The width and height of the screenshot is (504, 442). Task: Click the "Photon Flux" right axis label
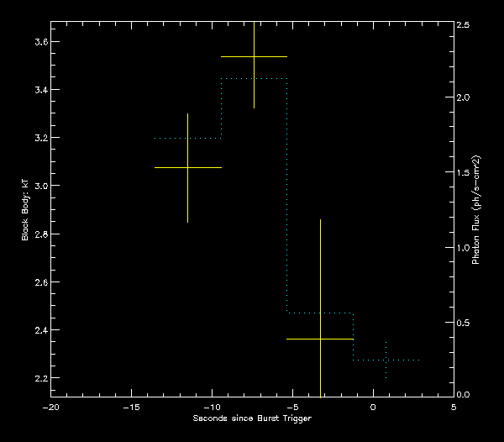coord(475,210)
